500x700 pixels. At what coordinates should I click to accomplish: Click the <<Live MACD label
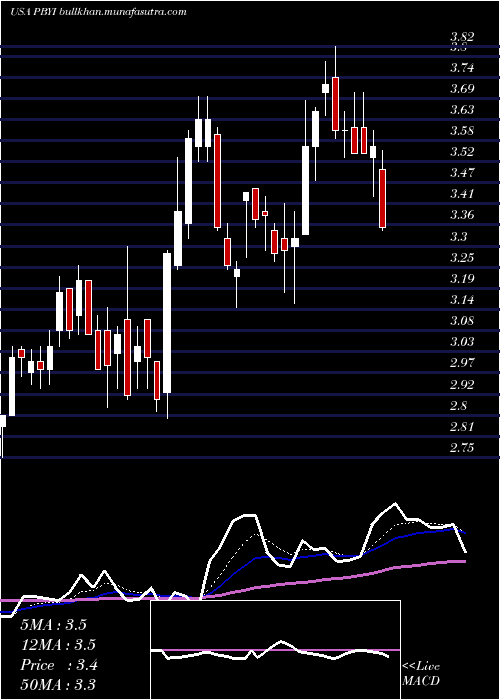pyautogui.click(x=421, y=674)
